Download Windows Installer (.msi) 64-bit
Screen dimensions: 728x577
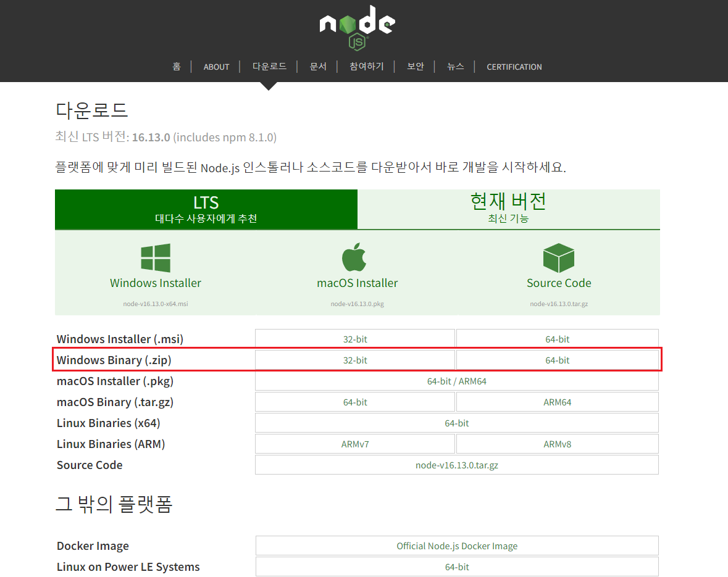pos(557,339)
